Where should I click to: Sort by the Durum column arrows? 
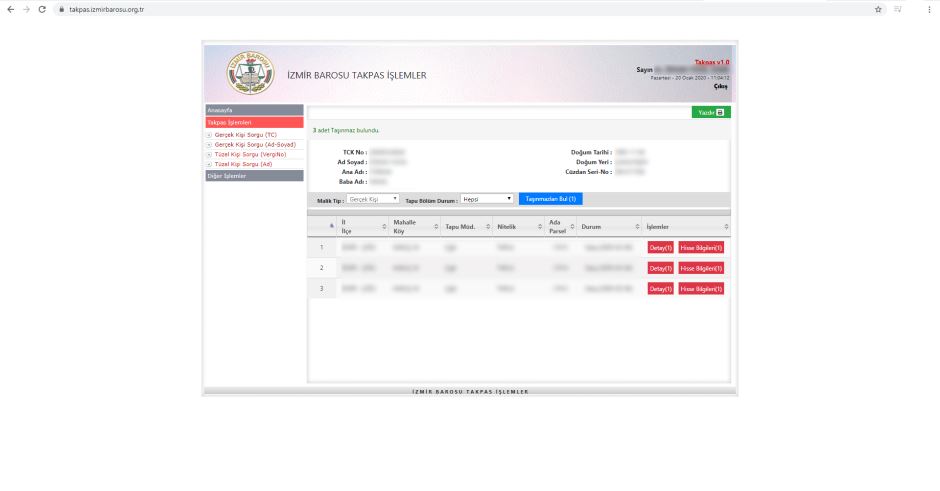(x=637, y=227)
